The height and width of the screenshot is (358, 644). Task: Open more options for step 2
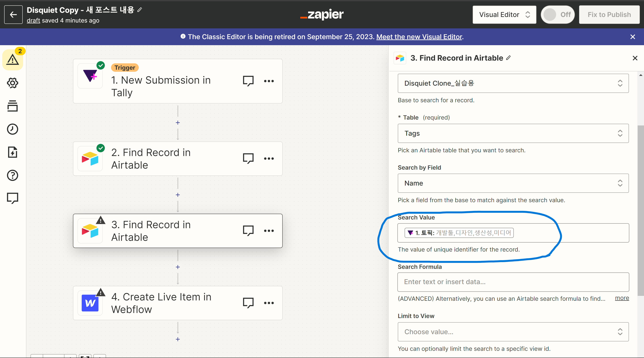pos(269,159)
